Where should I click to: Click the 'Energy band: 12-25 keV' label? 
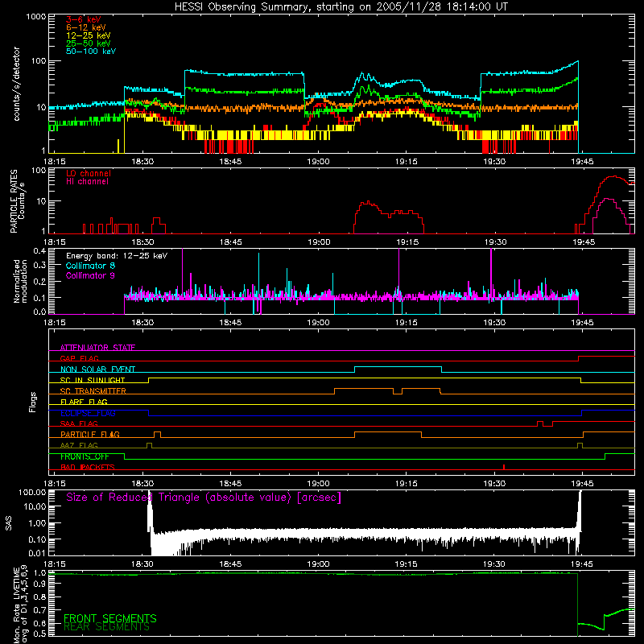117,256
